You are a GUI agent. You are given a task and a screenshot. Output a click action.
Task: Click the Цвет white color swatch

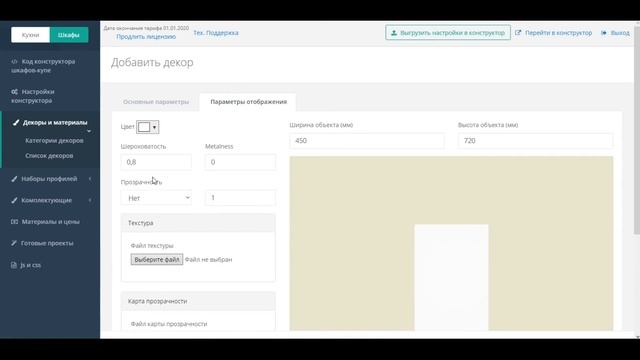click(144, 127)
